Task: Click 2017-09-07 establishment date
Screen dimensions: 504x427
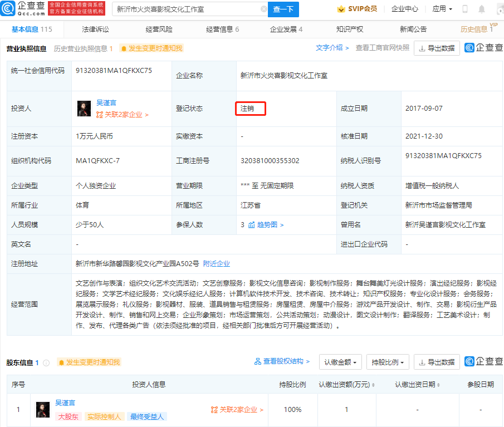Action: (x=424, y=109)
